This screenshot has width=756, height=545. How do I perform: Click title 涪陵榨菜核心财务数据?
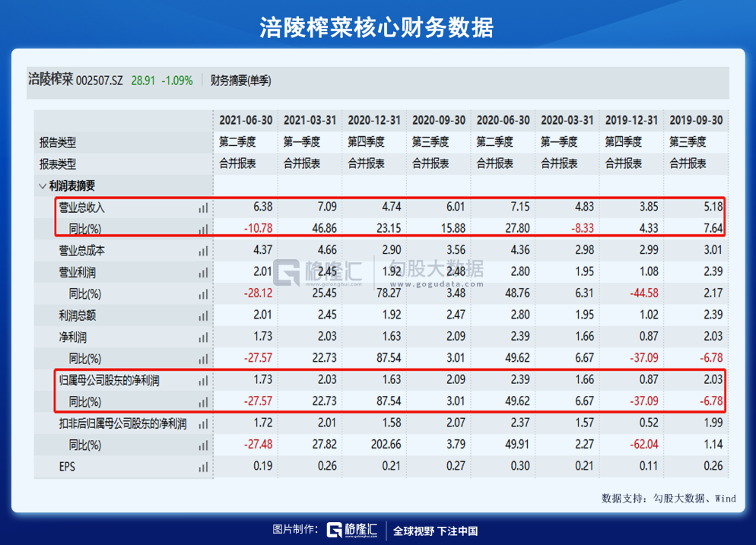point(377,27)
